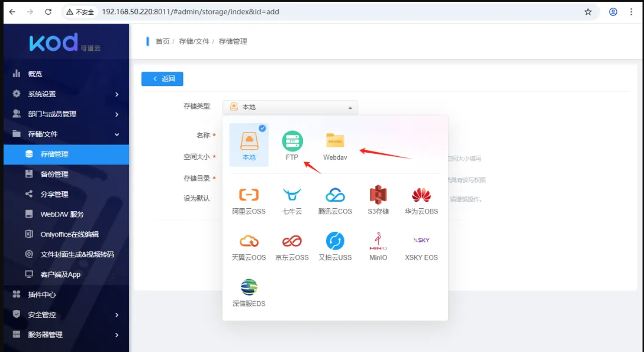
Task: Select 七牛云 storage type
Action: click(292, 200)
